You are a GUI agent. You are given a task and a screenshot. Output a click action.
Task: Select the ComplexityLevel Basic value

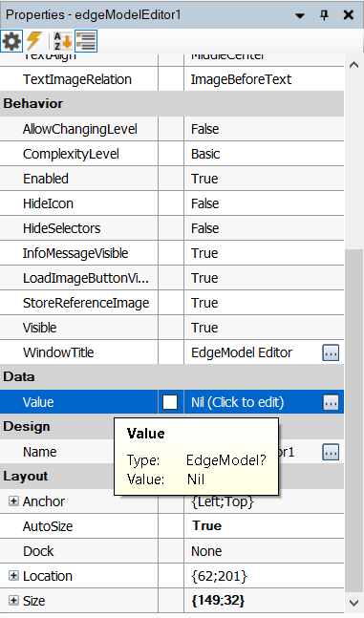pyautogui.click(x=264, y=154)
